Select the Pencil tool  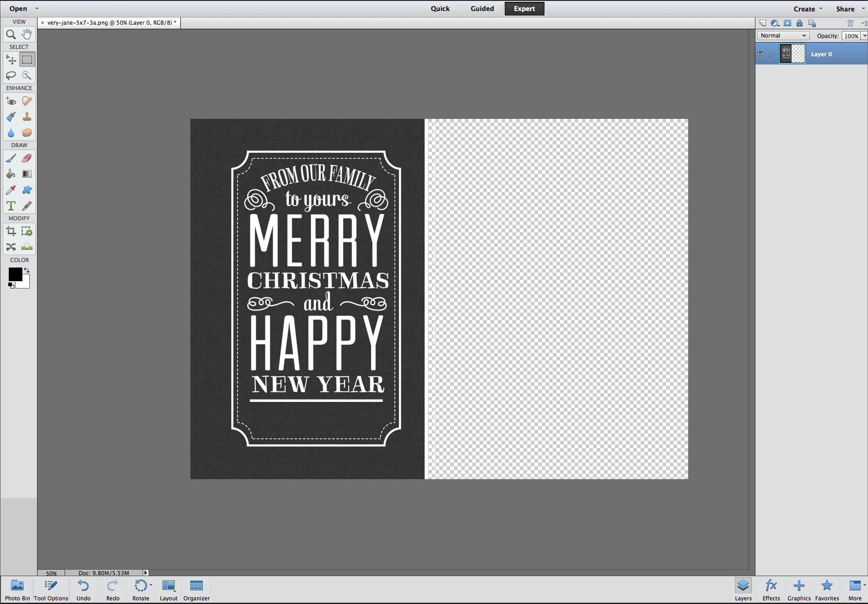coord(27,206)
